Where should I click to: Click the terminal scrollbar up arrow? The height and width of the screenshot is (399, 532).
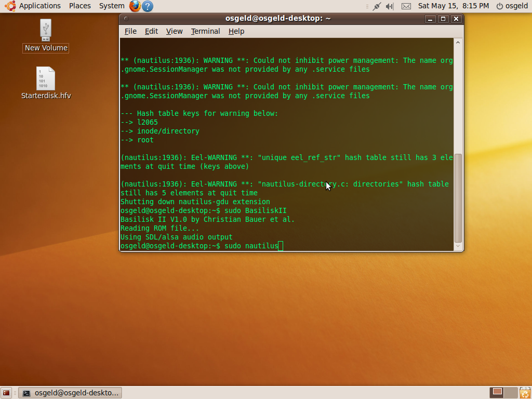pos(458,43)
